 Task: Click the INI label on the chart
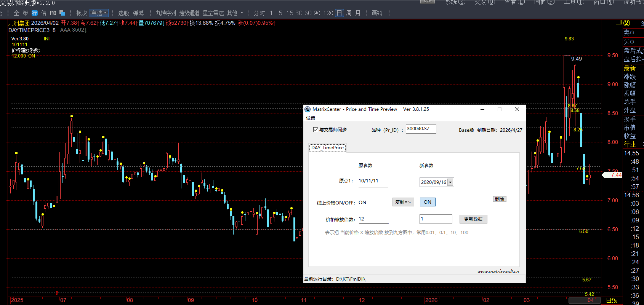(46, 39)
